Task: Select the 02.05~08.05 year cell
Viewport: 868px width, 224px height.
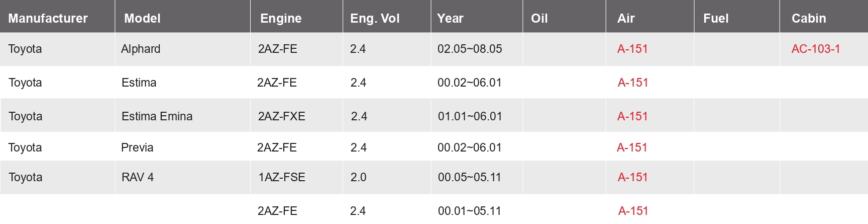Action: click(x=470, y=49)
